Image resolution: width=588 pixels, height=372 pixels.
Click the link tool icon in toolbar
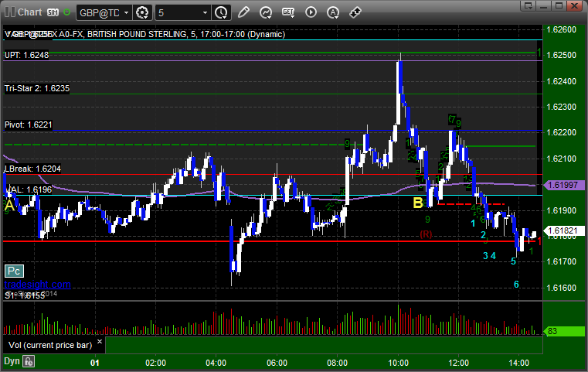[355, 12]
